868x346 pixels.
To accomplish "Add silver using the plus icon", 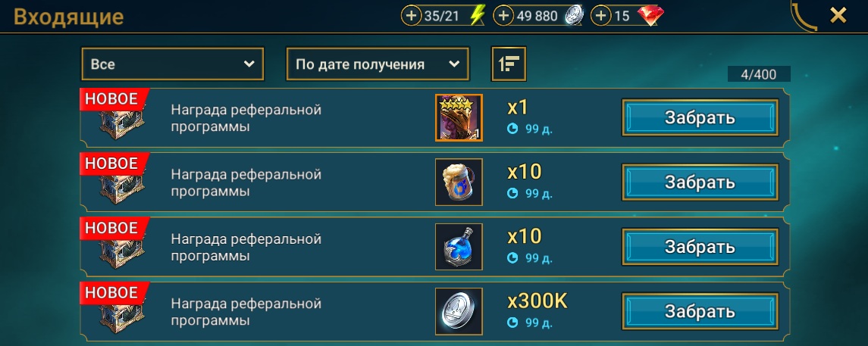I will tap(503, 16).
